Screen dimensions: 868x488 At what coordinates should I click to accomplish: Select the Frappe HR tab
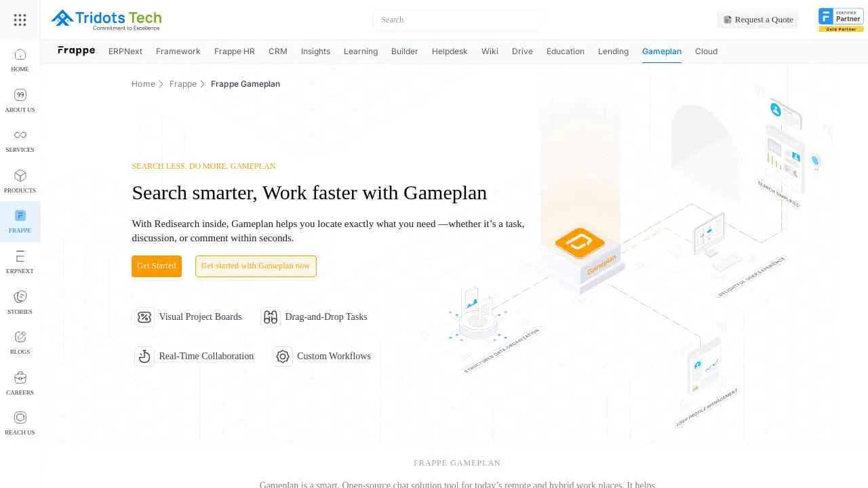(235, 52)
